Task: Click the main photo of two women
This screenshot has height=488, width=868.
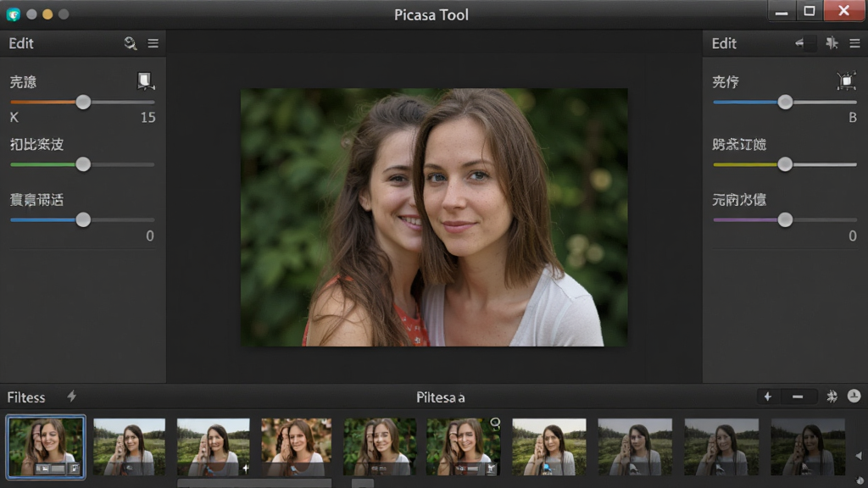Action: (434, 218)
